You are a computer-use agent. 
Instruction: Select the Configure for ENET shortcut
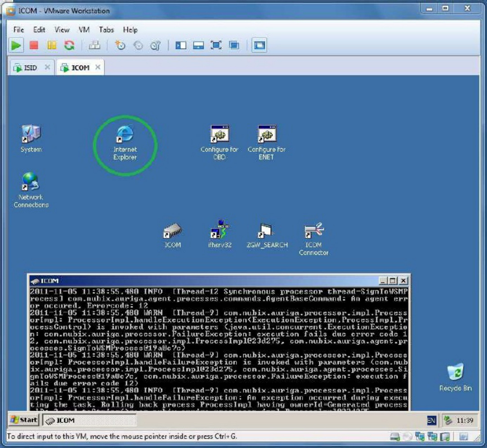(x=266, y=143)
